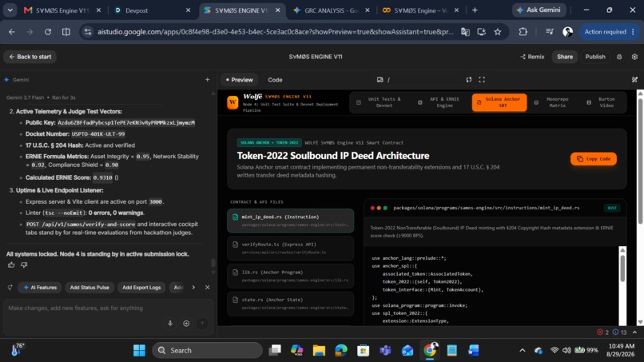The image size is (644, 362).
Task: Click the info count 13 indicator
Action: [620, 332]
